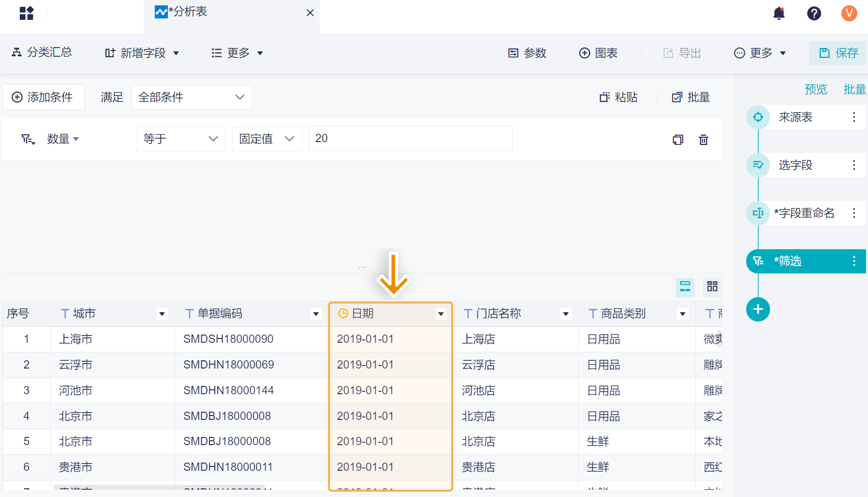
Task: Click the filter value input showing 20
Action: click(410, 139)
